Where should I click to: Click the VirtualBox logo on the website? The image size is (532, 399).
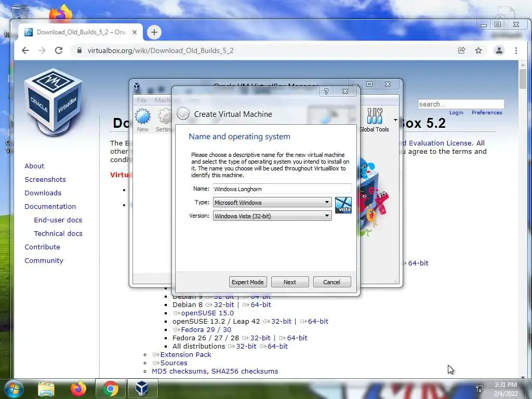point(54,101)
